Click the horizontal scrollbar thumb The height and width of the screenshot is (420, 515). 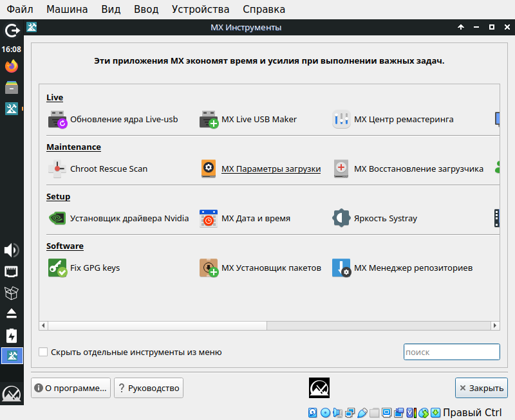[x=157, y=325]
